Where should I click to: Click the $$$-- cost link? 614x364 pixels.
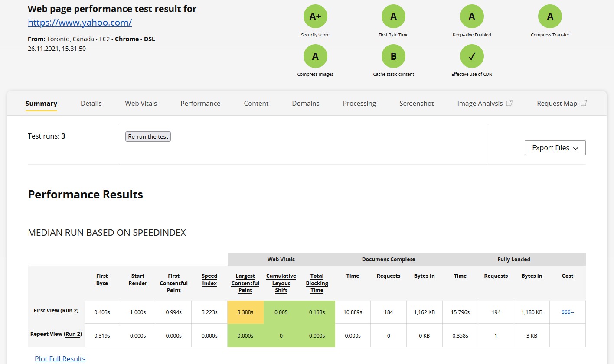click(568, 312)
